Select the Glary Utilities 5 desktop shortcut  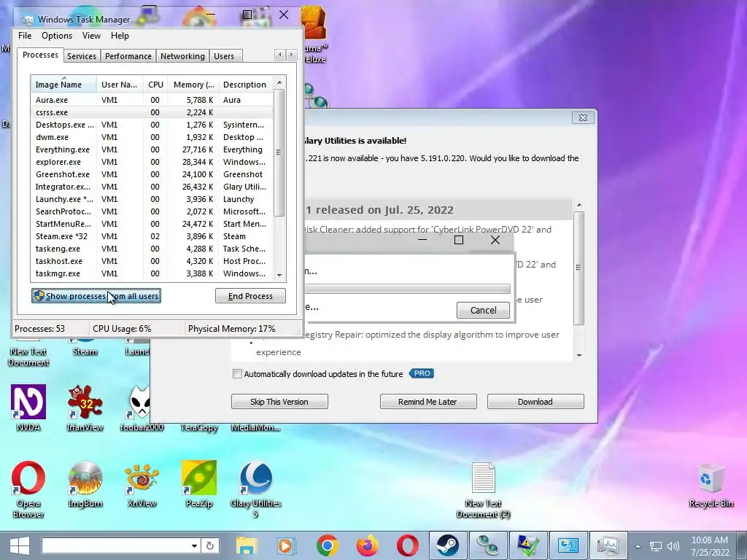[256, 489]
